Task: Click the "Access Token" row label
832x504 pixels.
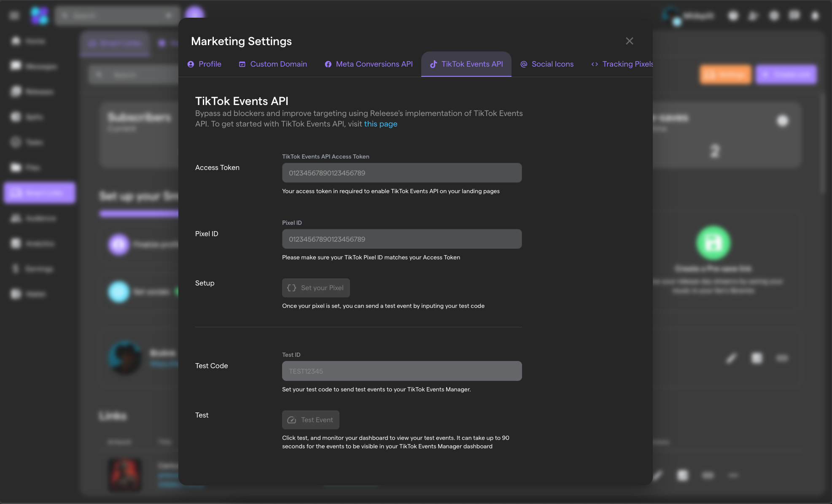Action: (x=217, y=168)
